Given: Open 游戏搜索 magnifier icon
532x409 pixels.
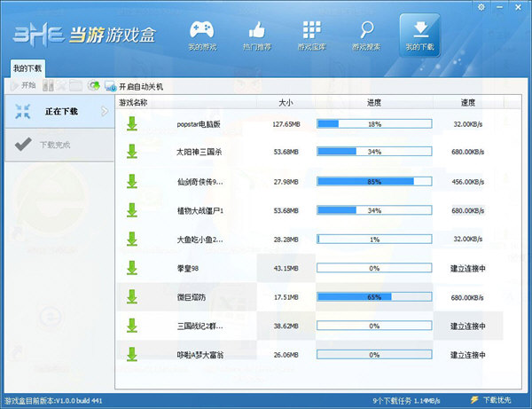Looking at the screenshot, I should point(366,33).
